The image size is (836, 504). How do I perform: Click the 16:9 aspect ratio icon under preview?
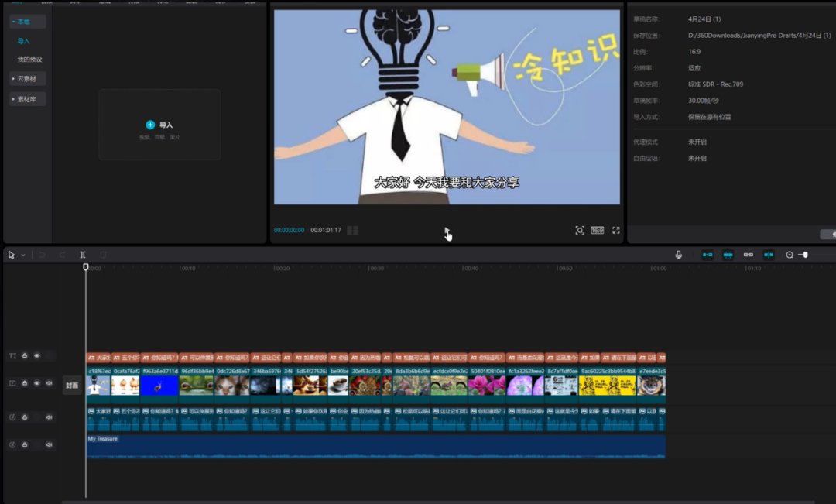point(598,231)
